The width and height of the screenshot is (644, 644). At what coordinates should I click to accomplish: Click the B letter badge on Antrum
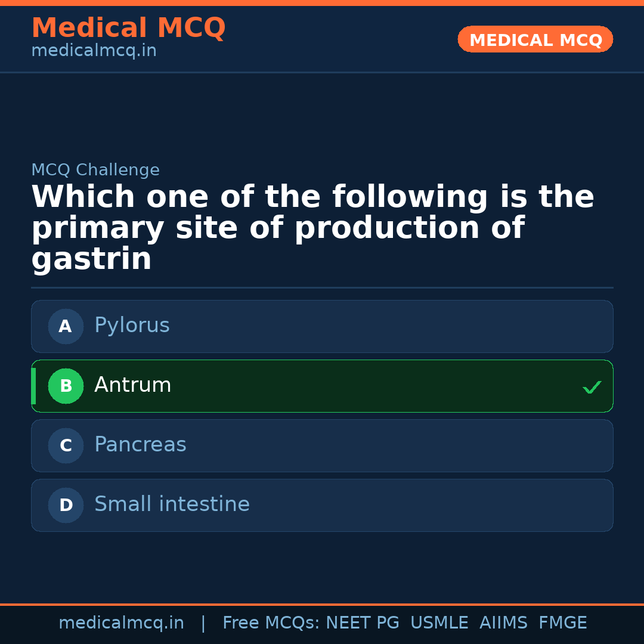66,386
